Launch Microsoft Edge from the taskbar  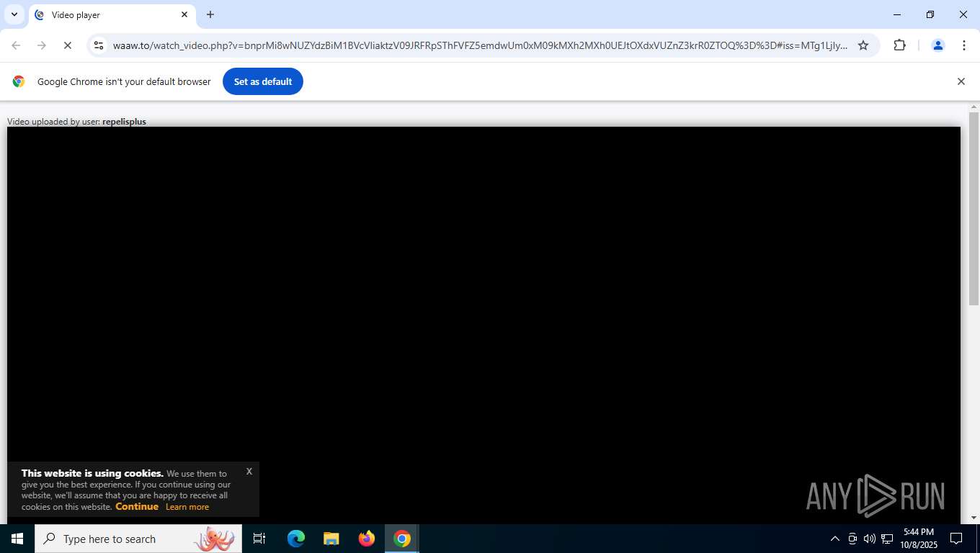click(296, 539)
